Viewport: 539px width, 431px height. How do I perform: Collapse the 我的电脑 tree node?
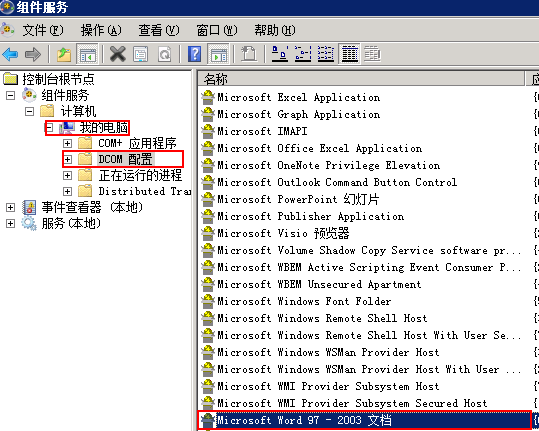coord(49,128)
